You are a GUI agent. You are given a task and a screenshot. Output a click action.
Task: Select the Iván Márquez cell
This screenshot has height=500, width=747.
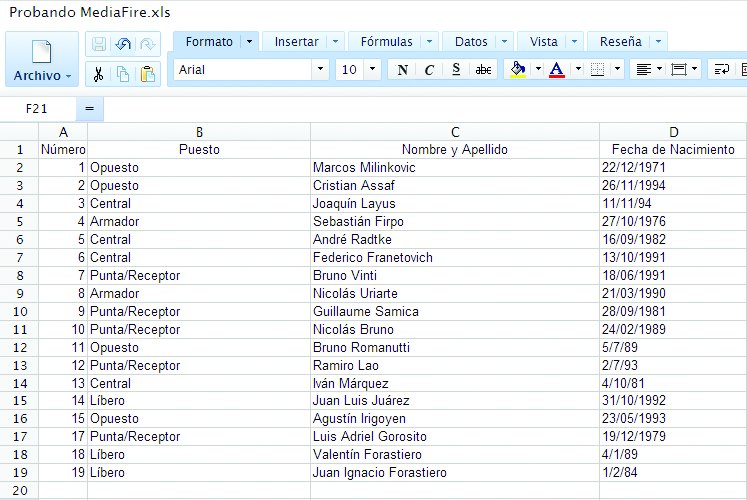tap(455, 383)
